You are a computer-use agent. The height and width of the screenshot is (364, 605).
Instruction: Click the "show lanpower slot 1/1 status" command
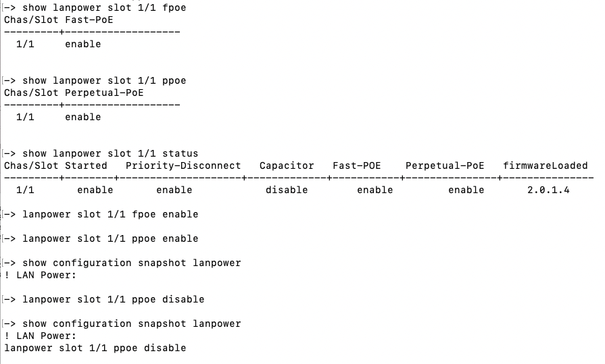[x=110, y=153]
